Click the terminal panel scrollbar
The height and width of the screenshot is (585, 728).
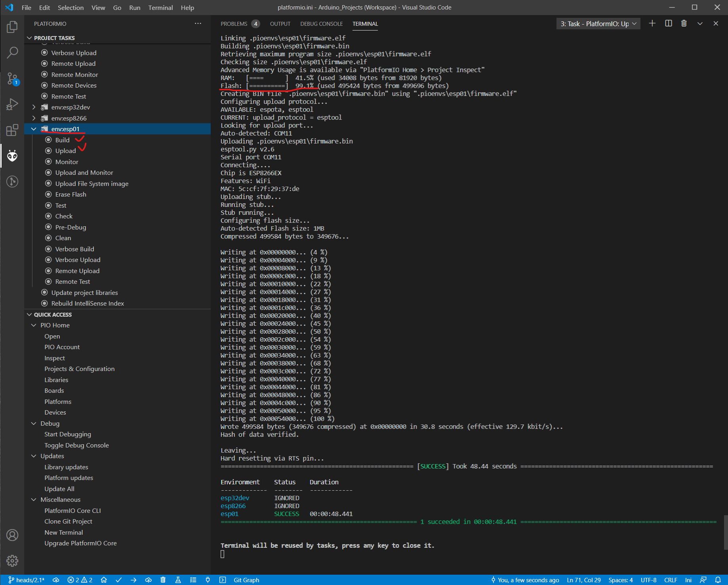pos(726,532)
